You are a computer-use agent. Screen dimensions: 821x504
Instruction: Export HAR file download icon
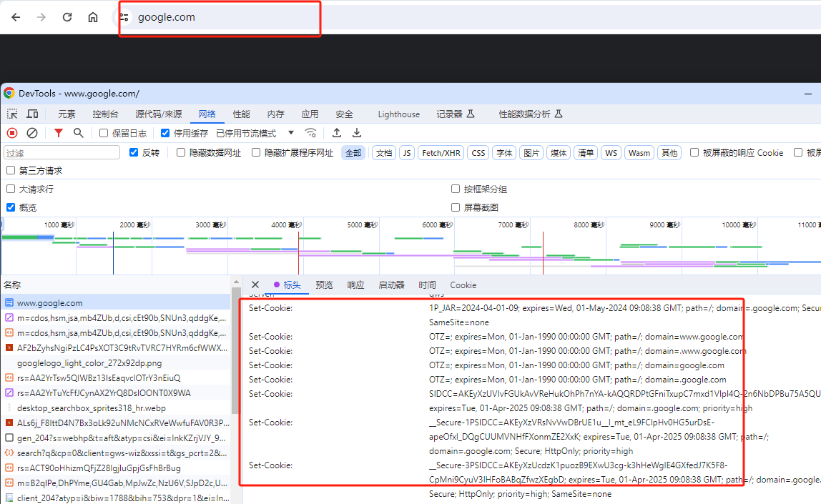[x=357, y=133]
